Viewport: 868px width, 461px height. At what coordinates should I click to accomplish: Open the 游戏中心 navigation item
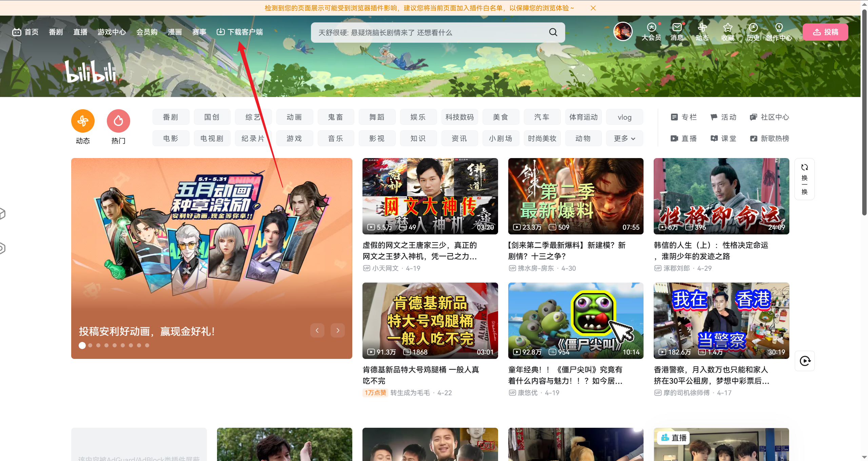click(112, 32)
